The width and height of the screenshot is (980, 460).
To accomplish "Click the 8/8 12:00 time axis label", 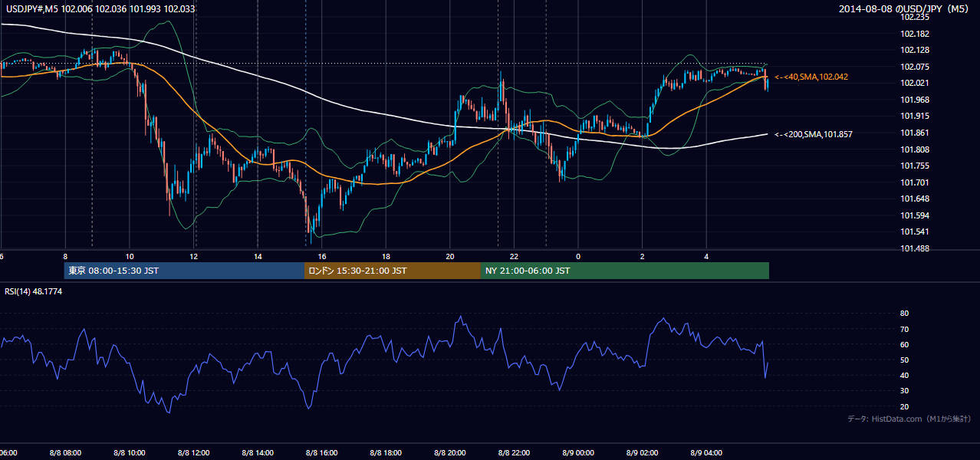I will coord(193,453).
